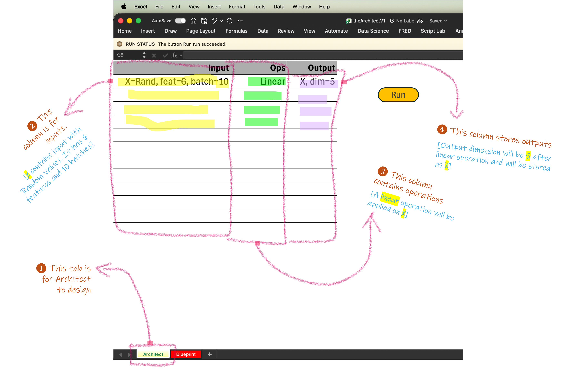Image resolution: width=561 pixels, height=392 pixels.
Task: Click the Name Box stepper arrows
Action: coord(144,55)
